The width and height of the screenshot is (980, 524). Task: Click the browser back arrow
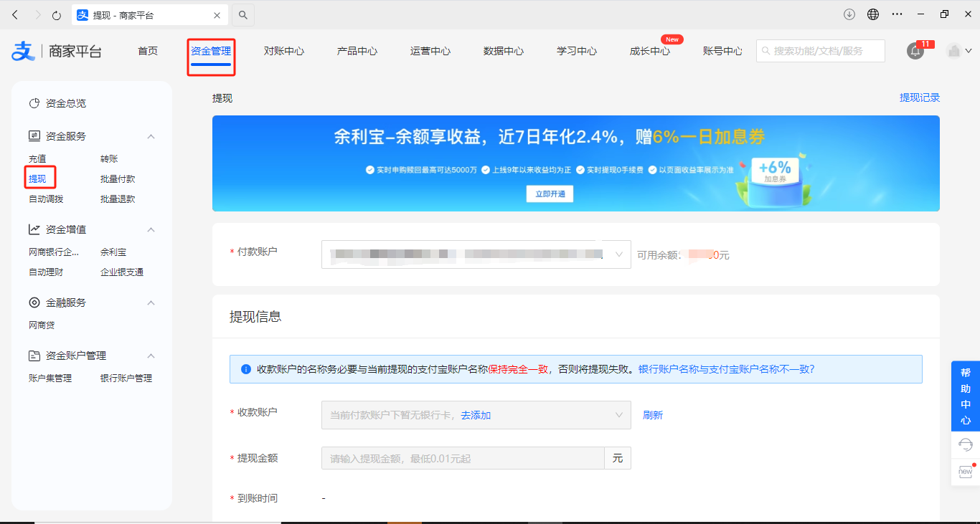(15, 14)
